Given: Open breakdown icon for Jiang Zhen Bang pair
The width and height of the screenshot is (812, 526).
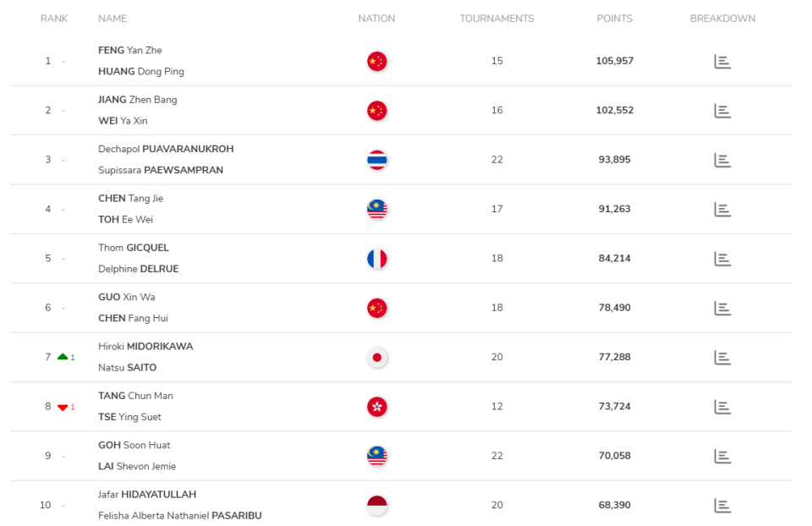Looking at the screenshot, I should coord(722,110).
